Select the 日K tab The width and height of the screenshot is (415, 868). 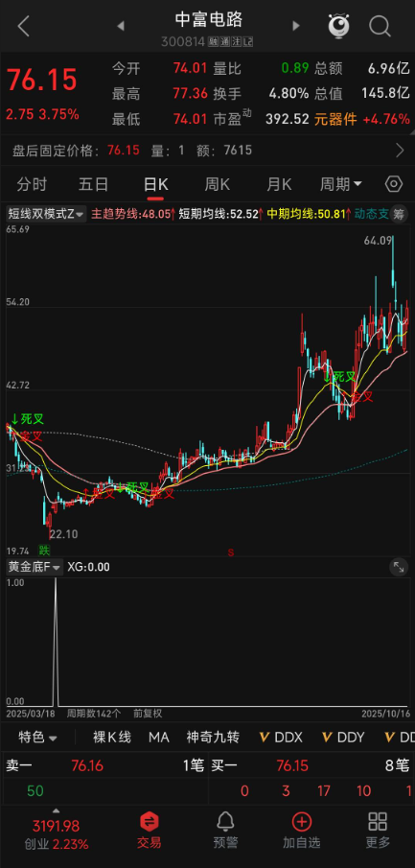[155, 184]
